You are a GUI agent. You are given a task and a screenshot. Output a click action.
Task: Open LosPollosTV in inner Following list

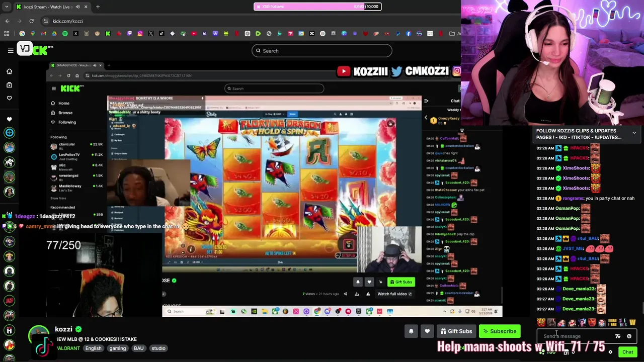(x=76, y=156)
